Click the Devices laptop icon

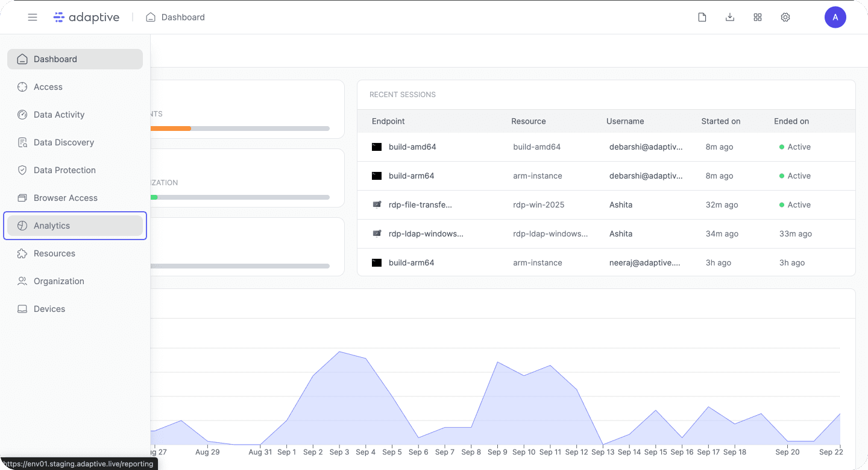[x=22, y=309]
